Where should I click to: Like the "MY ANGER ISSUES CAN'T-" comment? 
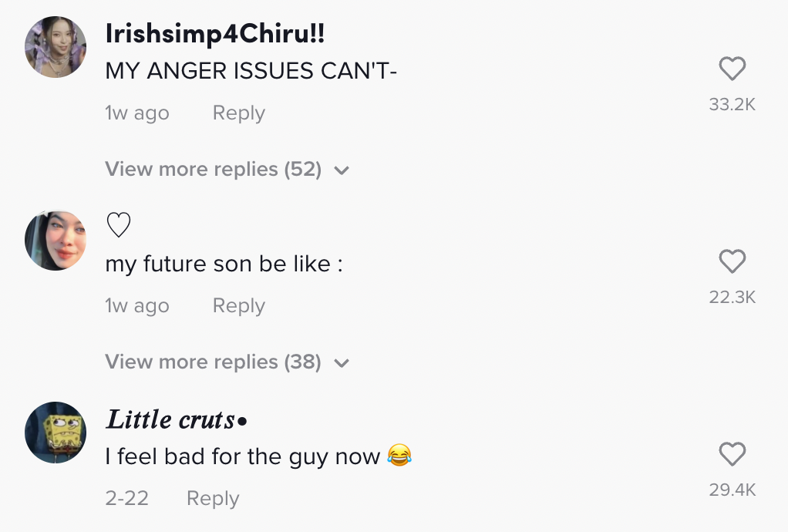point(732,70)
